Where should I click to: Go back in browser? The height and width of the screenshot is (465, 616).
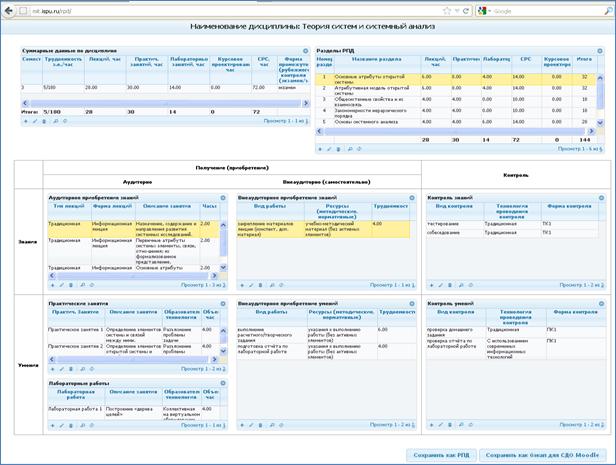9,11
